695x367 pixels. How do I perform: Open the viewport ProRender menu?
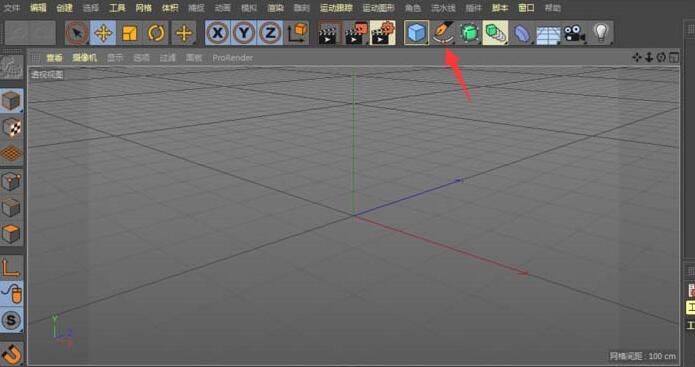(x=232, y=58)
